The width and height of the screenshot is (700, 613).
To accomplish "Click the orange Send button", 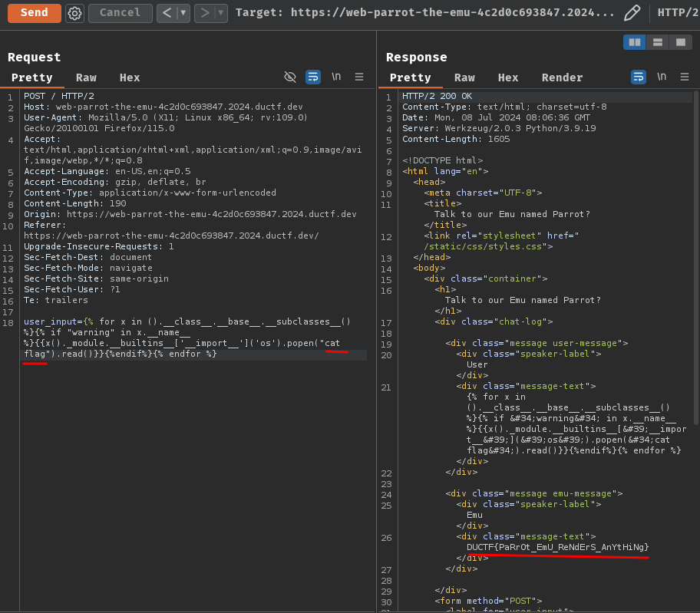I will pos(35,12).
